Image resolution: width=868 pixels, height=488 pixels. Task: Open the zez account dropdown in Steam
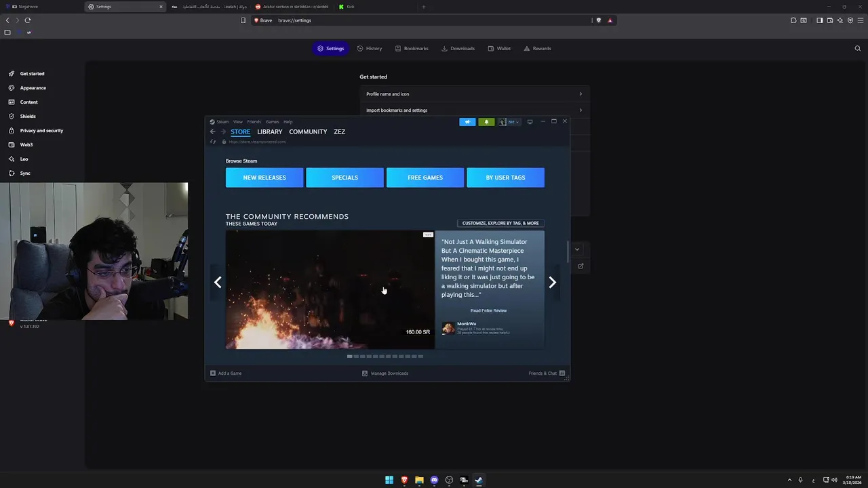[x=509, y=122]
